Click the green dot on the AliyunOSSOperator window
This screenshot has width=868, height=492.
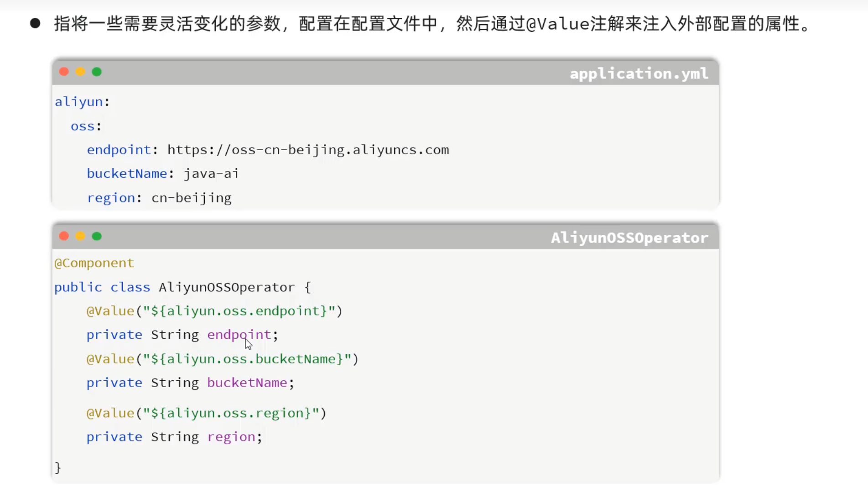(x=97, y=236)
